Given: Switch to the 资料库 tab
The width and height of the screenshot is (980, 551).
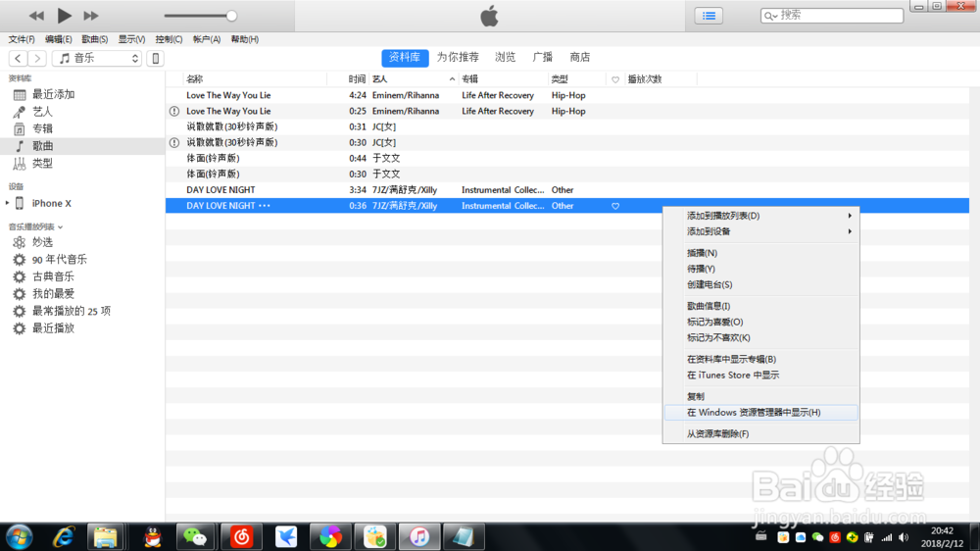Looking at the screenshot, I should coord(405,58).
